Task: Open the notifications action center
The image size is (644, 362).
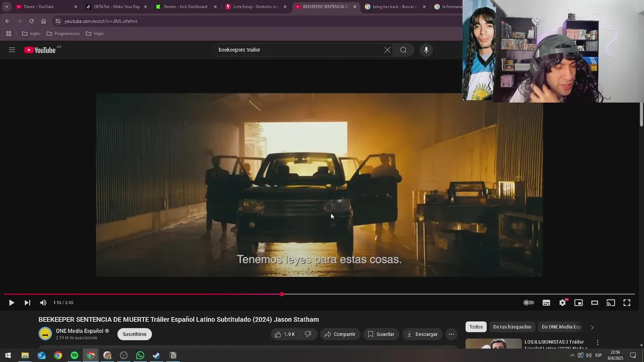Action: coord(633,355)
